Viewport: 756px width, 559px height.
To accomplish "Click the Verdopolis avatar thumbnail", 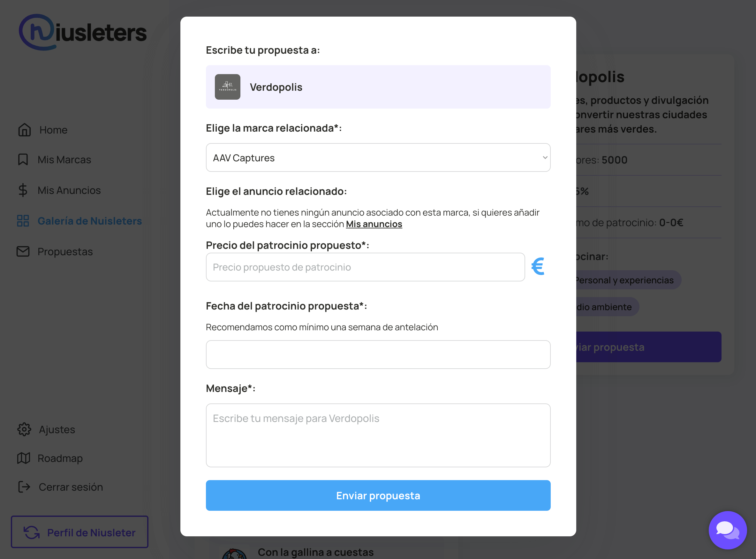I will pyautogui.click(x=228, y=87).
